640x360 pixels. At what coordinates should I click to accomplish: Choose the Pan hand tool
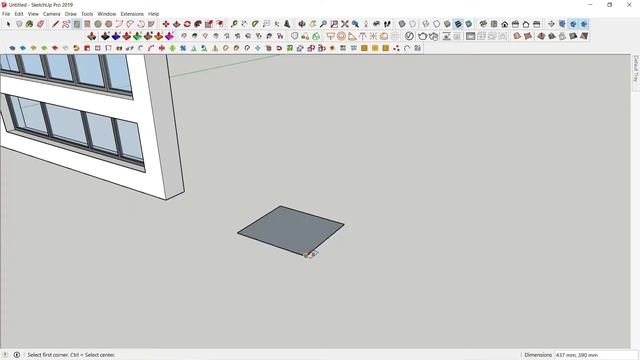click(313, 24)
